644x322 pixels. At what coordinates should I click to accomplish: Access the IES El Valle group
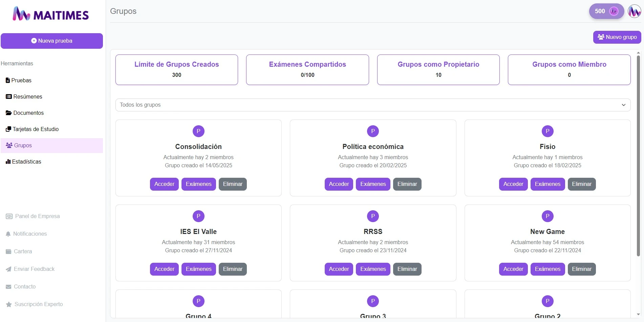(164, 269)
